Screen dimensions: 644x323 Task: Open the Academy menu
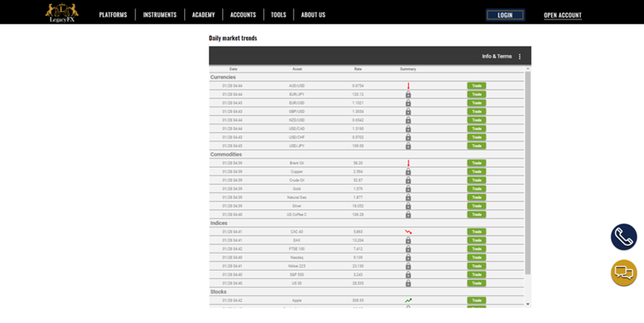coord(203,15)
